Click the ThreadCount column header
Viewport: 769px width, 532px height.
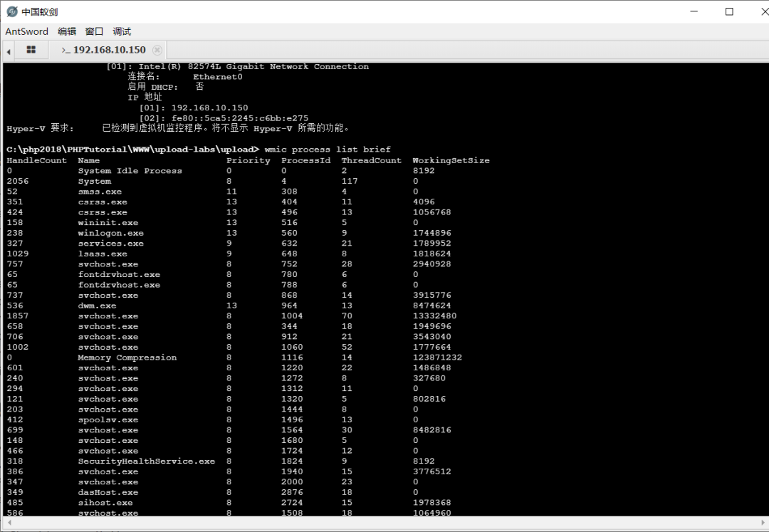[371, 160]
